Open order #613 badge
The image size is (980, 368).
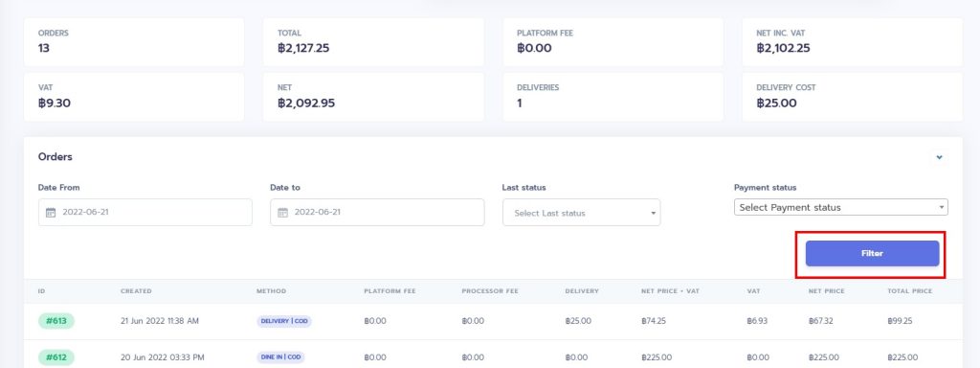pyautogui.click(x=56, y=321)
